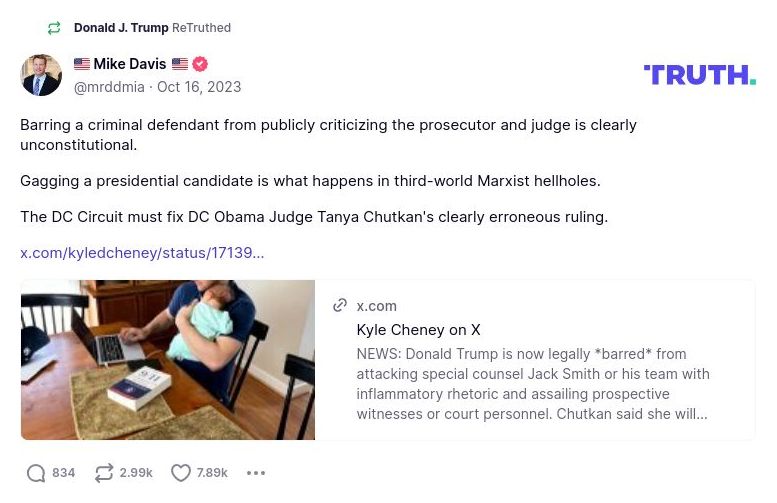Open Mike Davis display name

click(130, 65)
